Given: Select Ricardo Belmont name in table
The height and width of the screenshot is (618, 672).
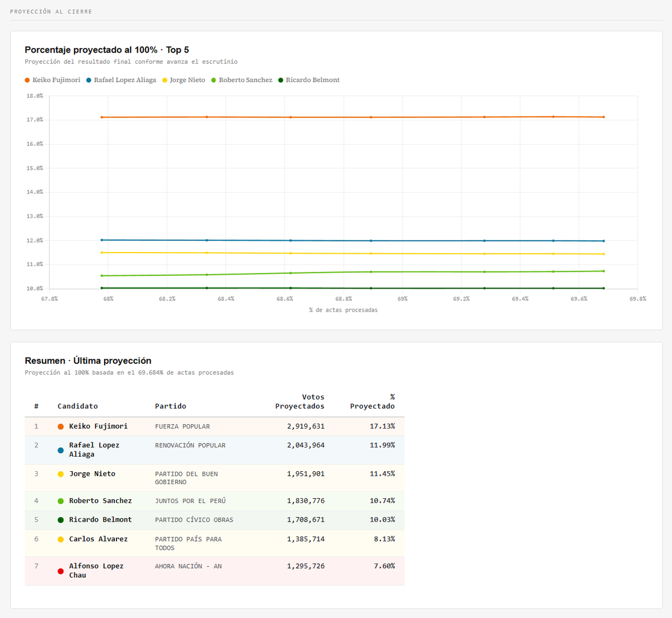Looking at the screenshot, I should (x=101, y=520).
